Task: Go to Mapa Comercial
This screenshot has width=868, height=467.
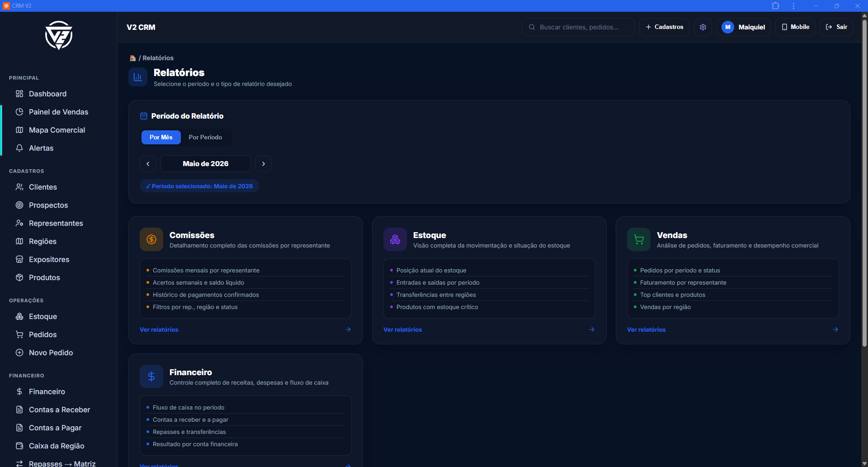Action: (57, 130)
